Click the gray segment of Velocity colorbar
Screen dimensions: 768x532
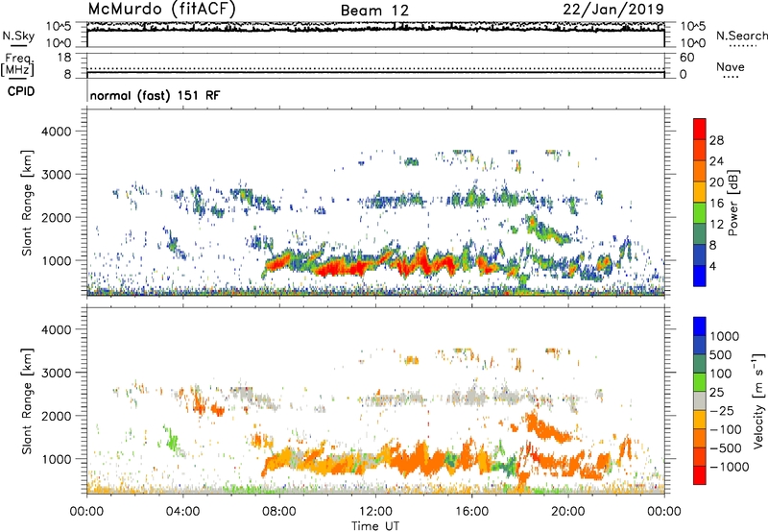pyautogui.click(x=700, y=401)
